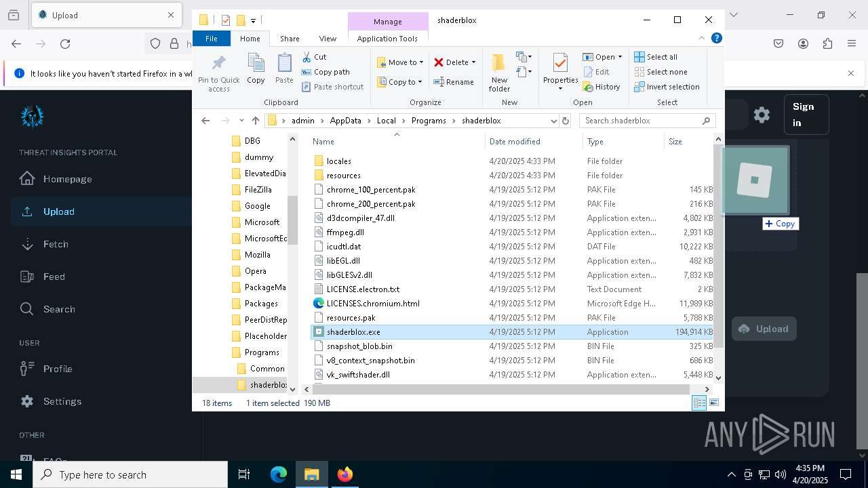
Task: Click the Sign in button
Action: [x=806, y=115]
